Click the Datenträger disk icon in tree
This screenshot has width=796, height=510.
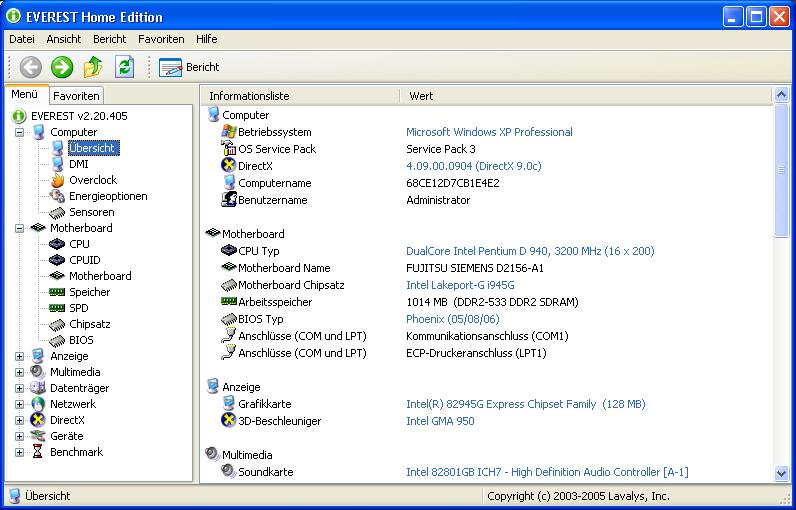pos(38,388)
